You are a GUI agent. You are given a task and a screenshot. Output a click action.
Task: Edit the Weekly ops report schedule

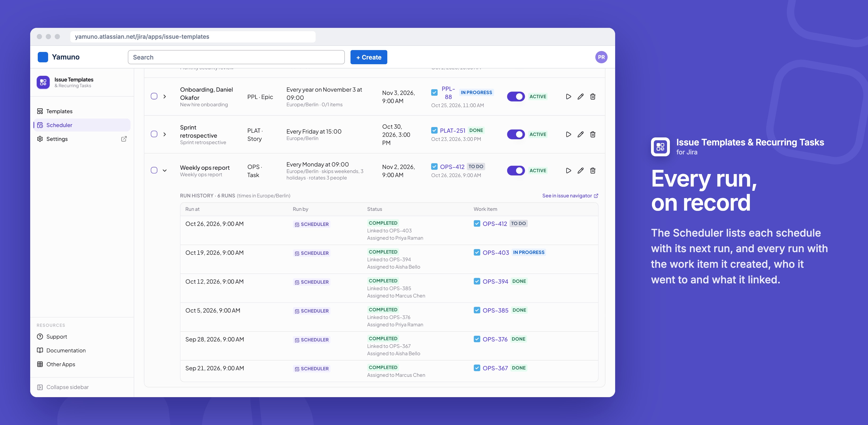(580, 171)
